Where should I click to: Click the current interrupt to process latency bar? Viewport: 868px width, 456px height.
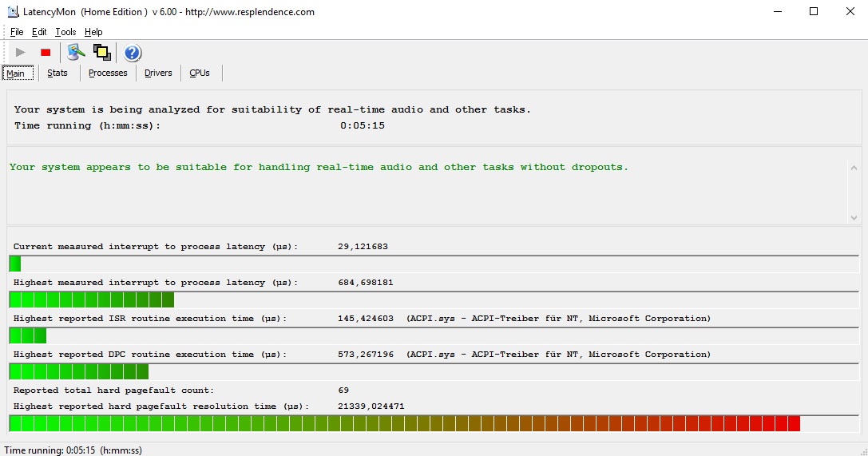tap(434, 264)
